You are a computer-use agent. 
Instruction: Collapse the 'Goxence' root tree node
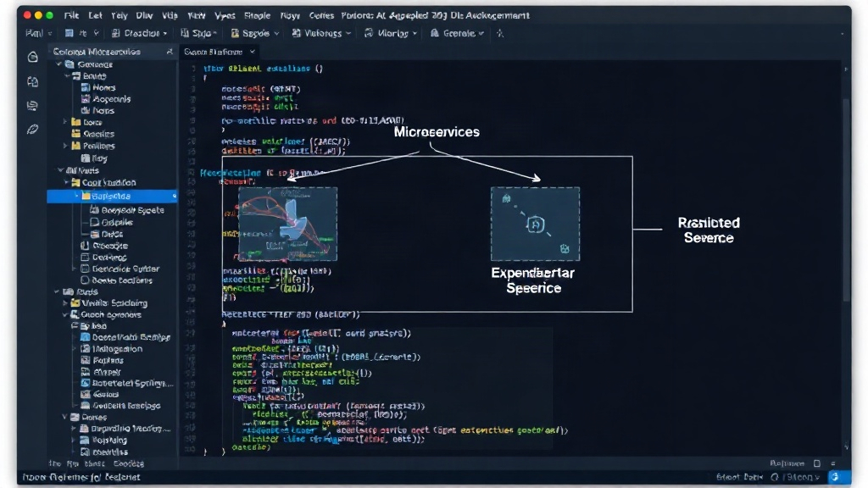[58, 64]
